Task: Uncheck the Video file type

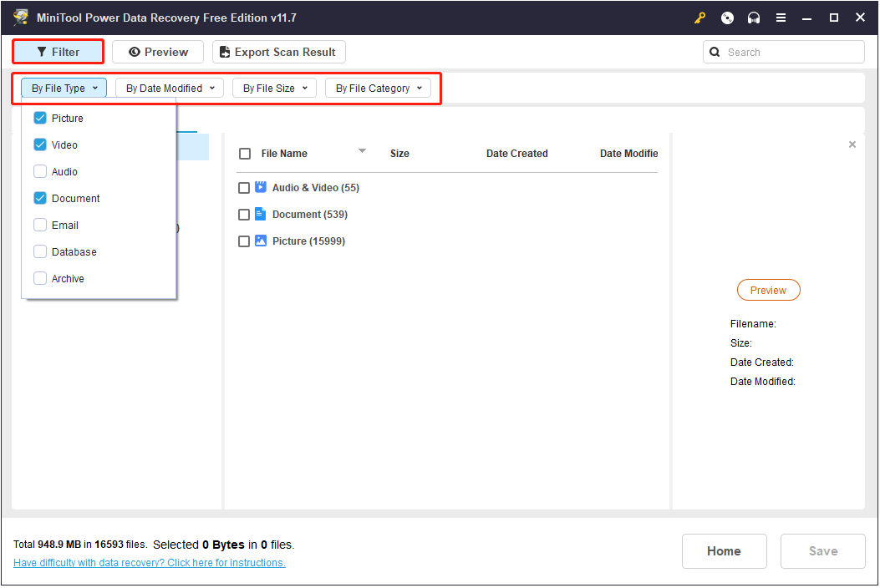Action: (40, 144)
